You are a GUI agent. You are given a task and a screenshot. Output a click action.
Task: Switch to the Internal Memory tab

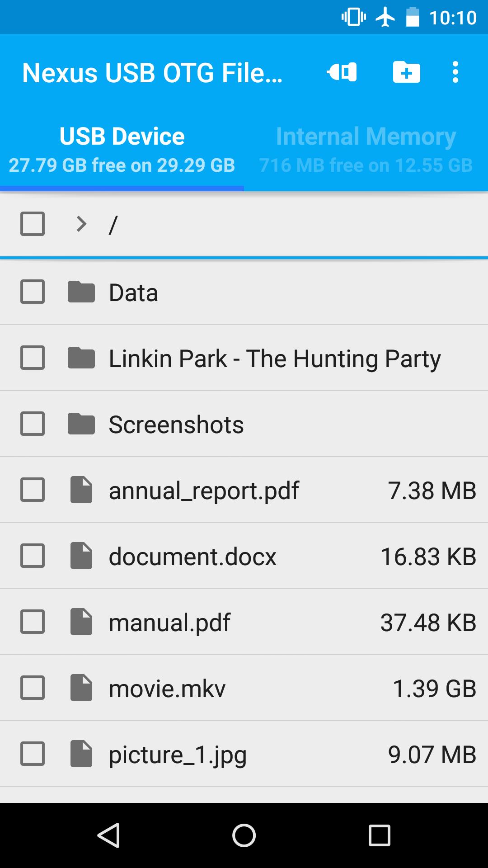(365, 149)
